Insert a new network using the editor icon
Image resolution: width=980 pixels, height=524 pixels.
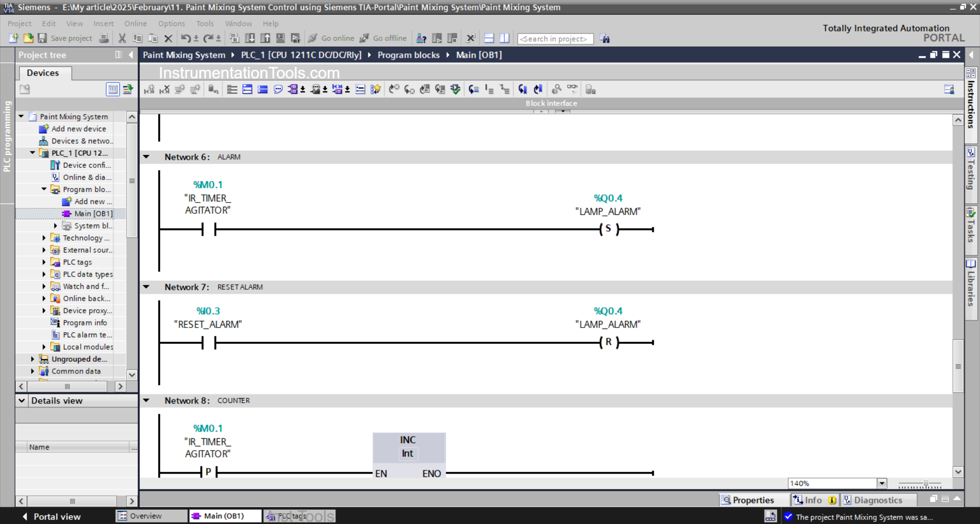[232, 89]
